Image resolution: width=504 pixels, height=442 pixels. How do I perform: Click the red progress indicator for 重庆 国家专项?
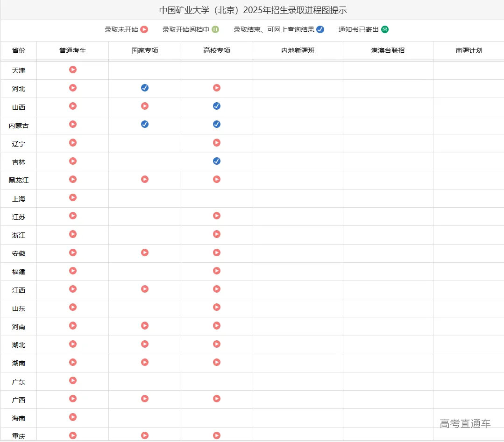pyautogui.click(x=145, y=435)
